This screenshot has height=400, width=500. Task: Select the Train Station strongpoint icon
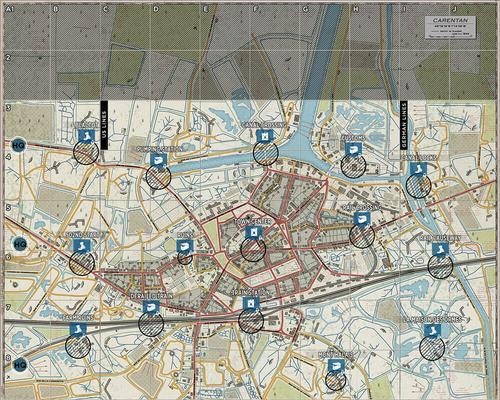tap(251, 303)
